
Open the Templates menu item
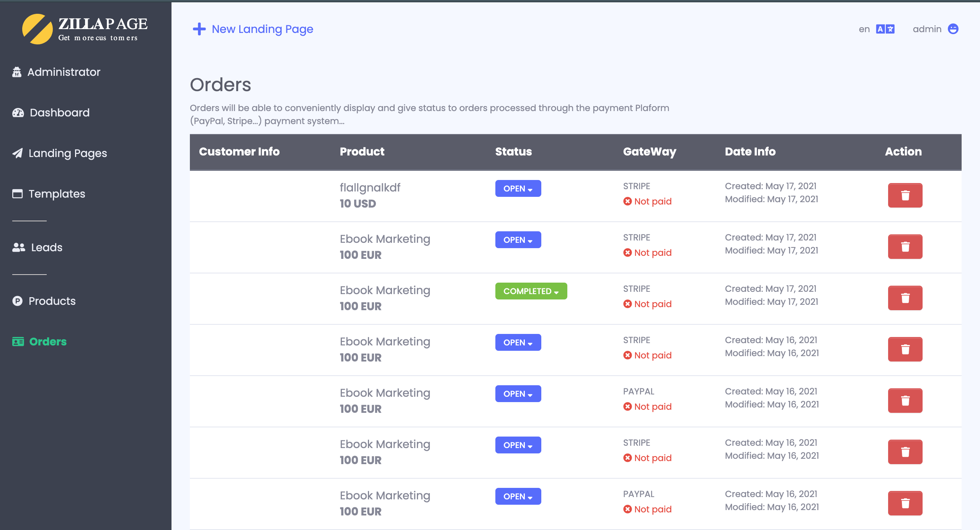[57, 194]
